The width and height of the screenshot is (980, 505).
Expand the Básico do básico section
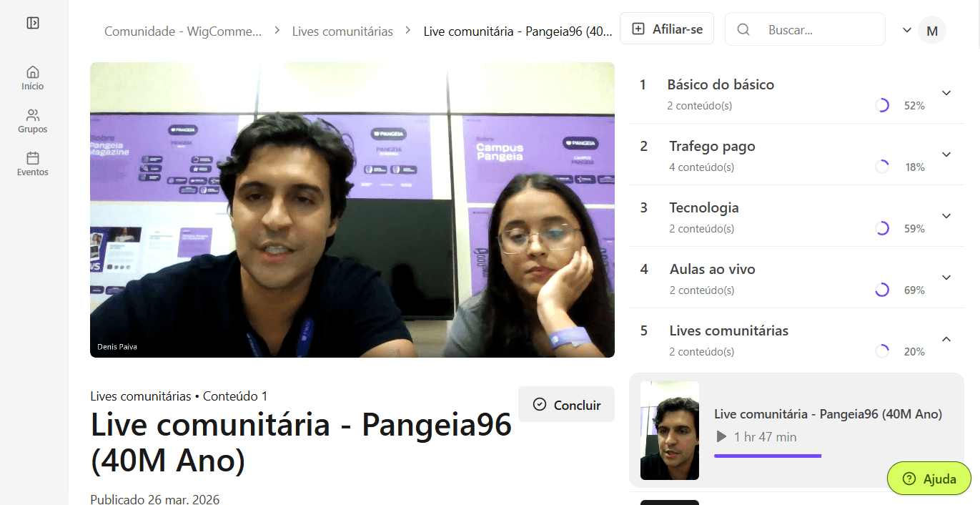946,93
